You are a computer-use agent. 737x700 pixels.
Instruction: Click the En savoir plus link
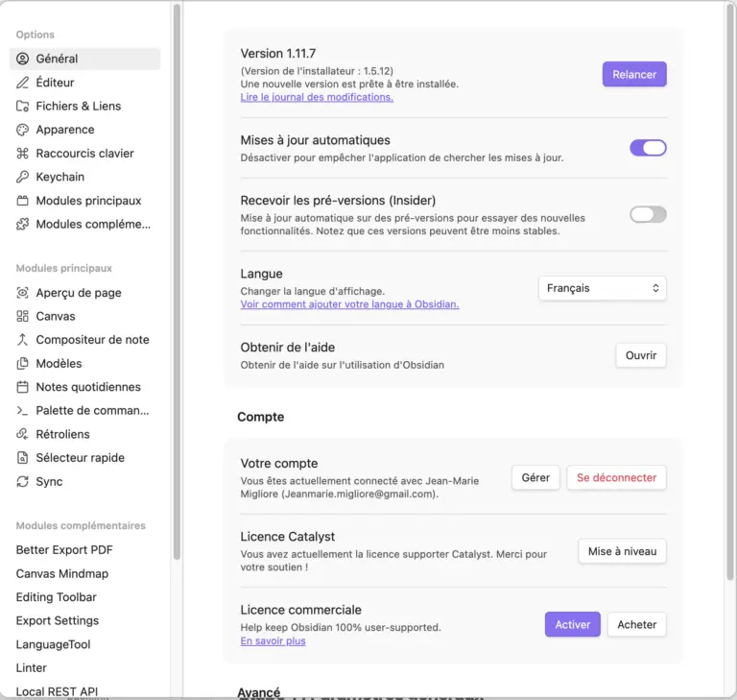[273, 640]
